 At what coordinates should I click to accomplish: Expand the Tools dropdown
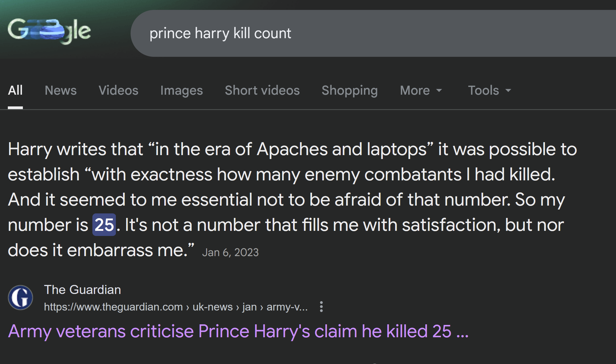(x=489, y=90)
